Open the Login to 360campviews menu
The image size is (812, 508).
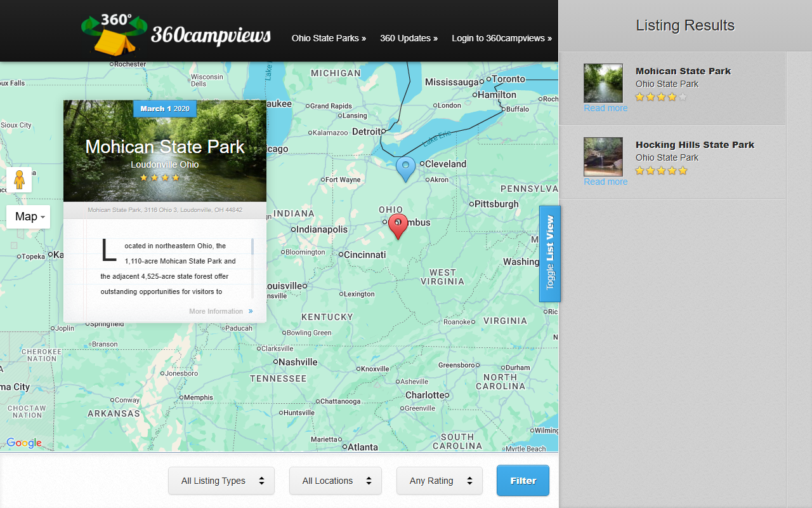click(501, 38)
